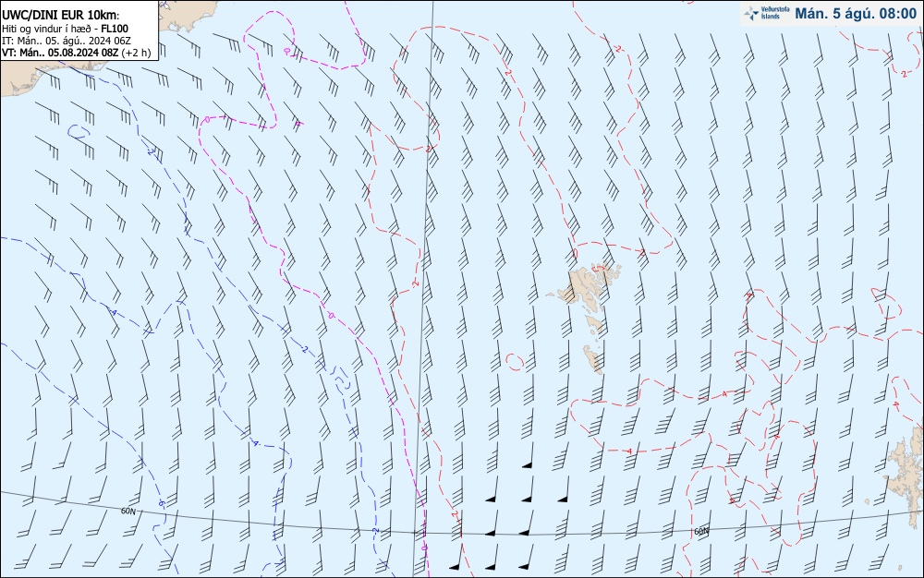Click the Veðurstofa Íslands logo
The height and width of the screenshot is (578, 924).
point(767,13)
